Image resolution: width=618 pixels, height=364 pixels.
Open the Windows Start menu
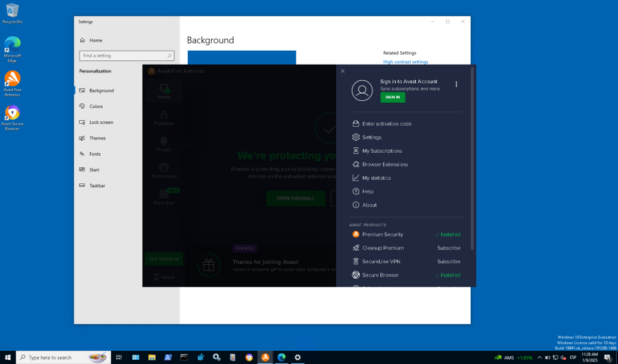point(7,357)
